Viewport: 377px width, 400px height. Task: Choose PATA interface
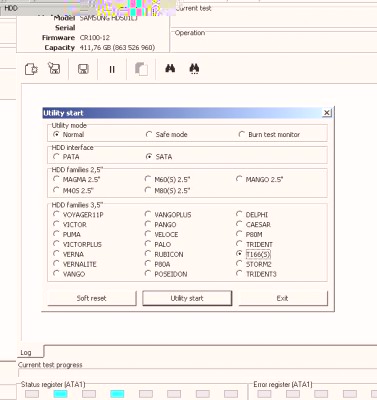[x=56, y=156]
